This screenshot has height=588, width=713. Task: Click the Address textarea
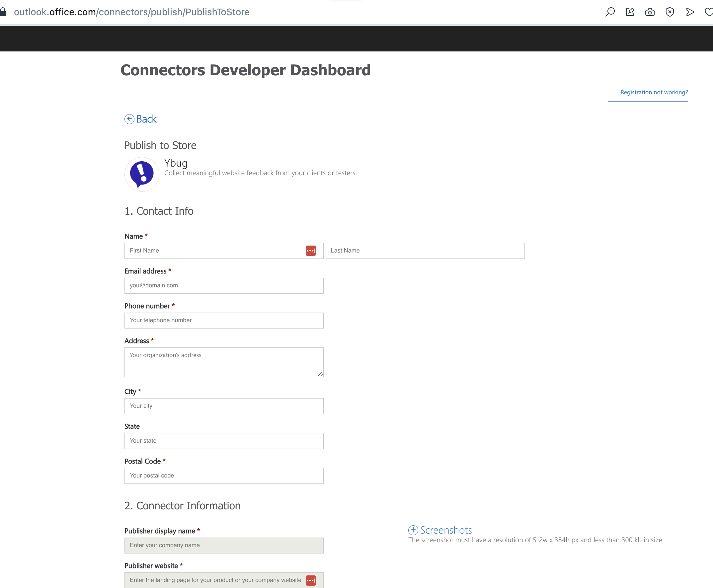click(x=224, y=362)
